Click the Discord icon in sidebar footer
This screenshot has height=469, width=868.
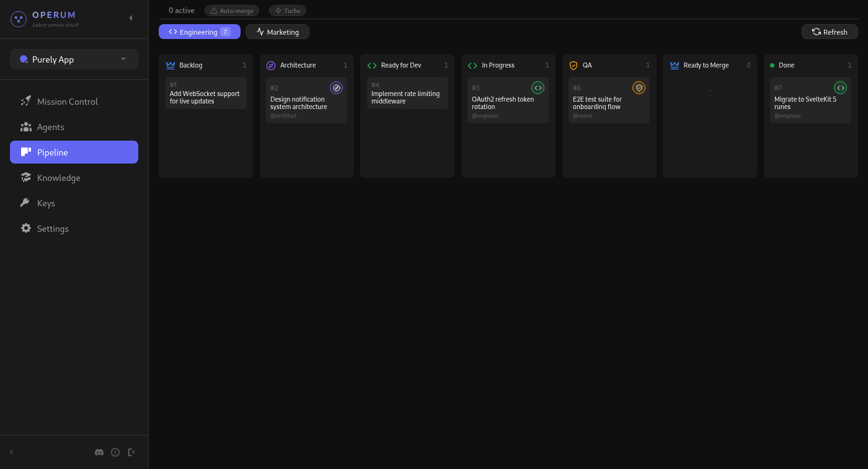tap(99, 452)
